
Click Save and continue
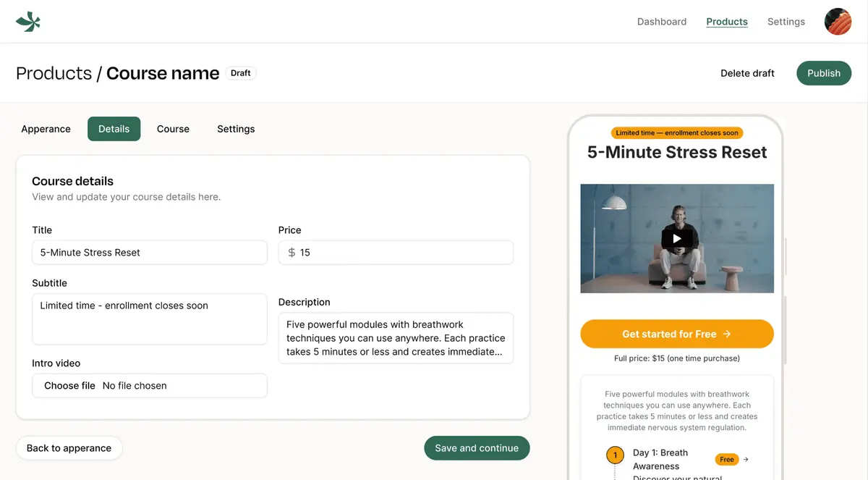(477, 447)
